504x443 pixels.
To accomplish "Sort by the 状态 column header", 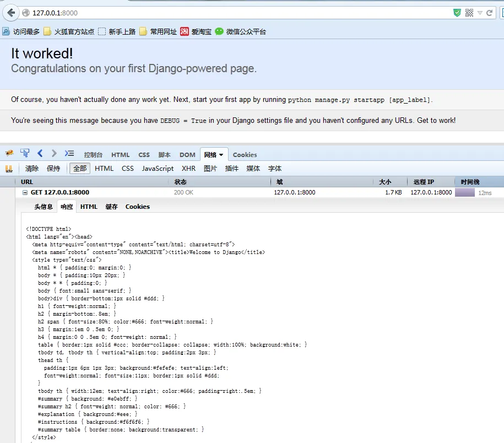I will click(220, 182).
